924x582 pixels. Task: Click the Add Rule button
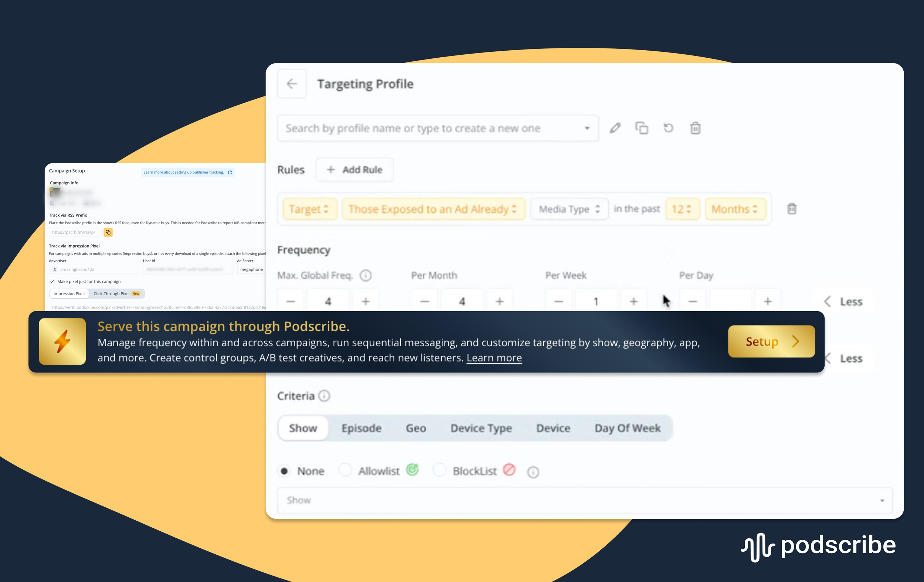[354, 170]
